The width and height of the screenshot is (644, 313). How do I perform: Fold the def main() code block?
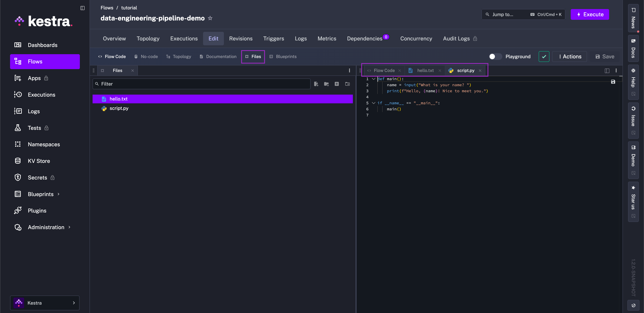pyautogui.click(x=373, y=79)
